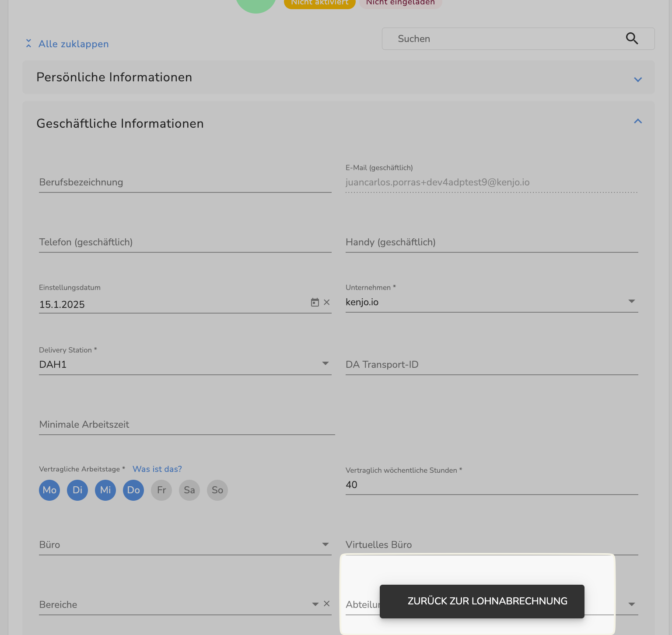Toggle Di working day

click(x=77, y=490)
